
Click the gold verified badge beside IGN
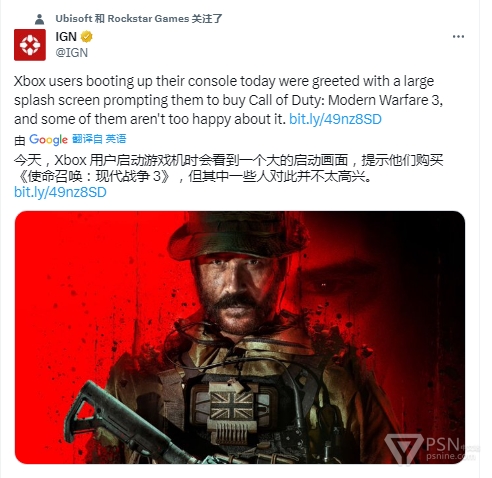point(87,37)
